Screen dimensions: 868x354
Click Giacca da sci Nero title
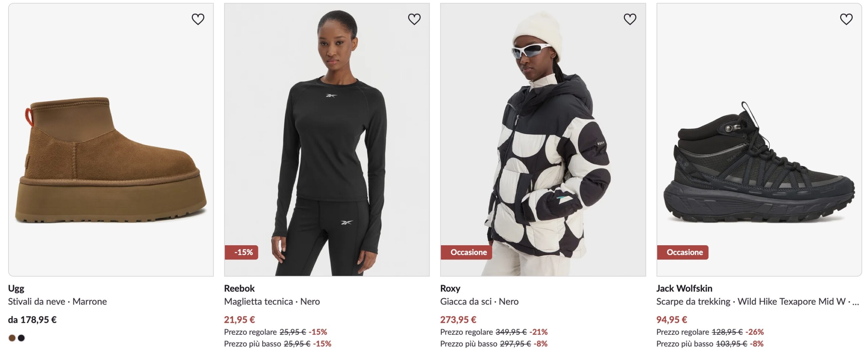[479, 301]
